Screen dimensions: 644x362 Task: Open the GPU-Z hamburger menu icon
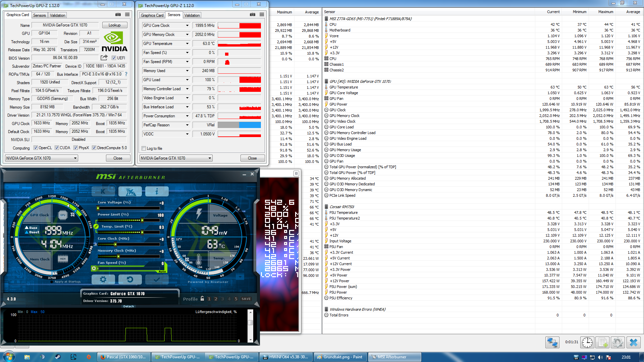[x=127, y=14]
